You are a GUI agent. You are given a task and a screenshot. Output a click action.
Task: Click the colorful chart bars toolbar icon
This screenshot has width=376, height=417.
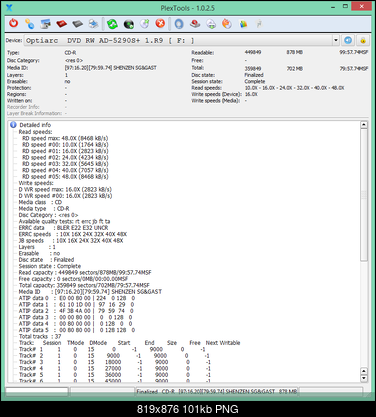pyautogui.click(x=243, y=24)
